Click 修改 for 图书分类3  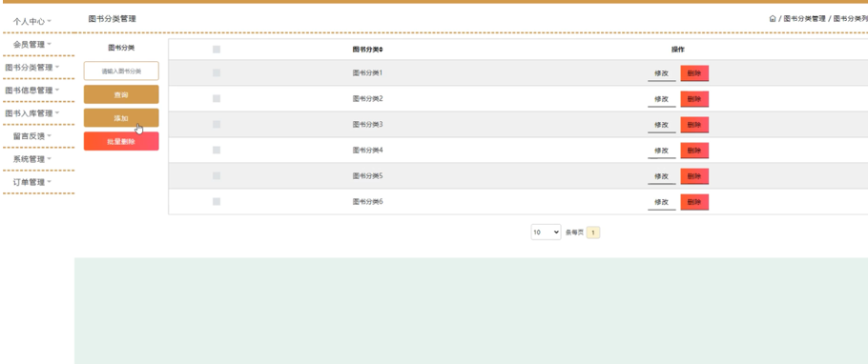pyautogui.click(x=662, y=125)
